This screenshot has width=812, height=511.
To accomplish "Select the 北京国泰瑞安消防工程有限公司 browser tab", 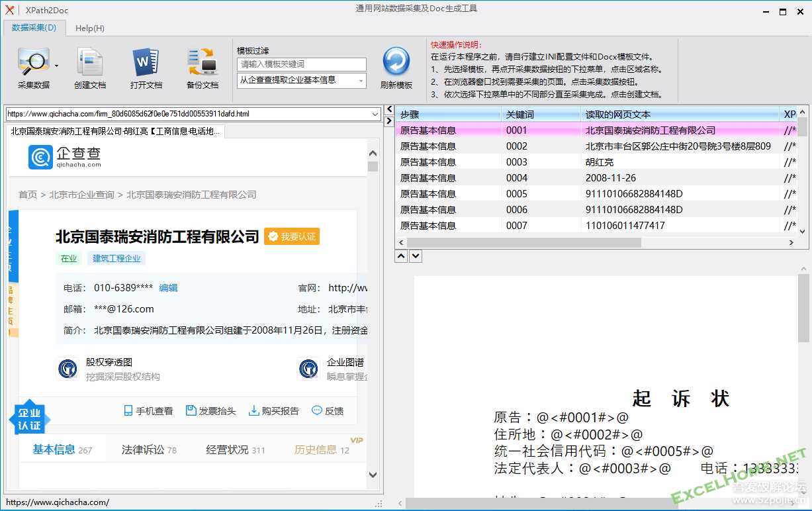I will [x=115, y=132].
